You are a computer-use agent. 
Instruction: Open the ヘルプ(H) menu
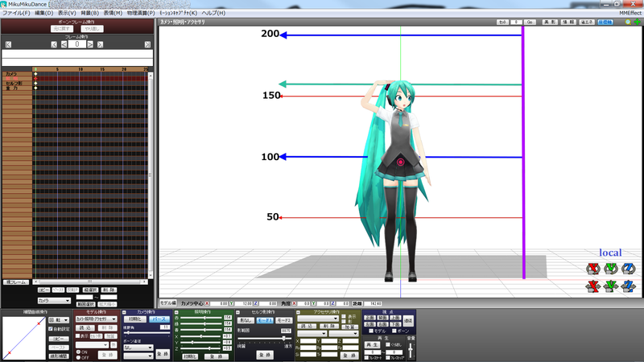[213, 13]
